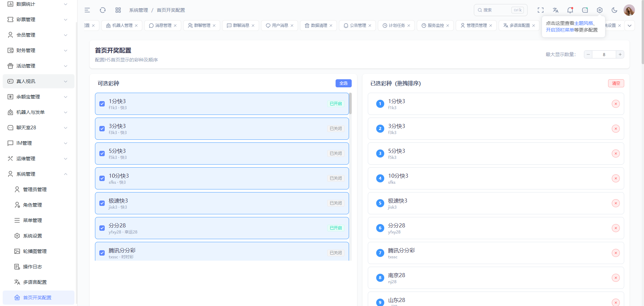Open the language translation icon
The image size is (644, 306).
[555, 10]
